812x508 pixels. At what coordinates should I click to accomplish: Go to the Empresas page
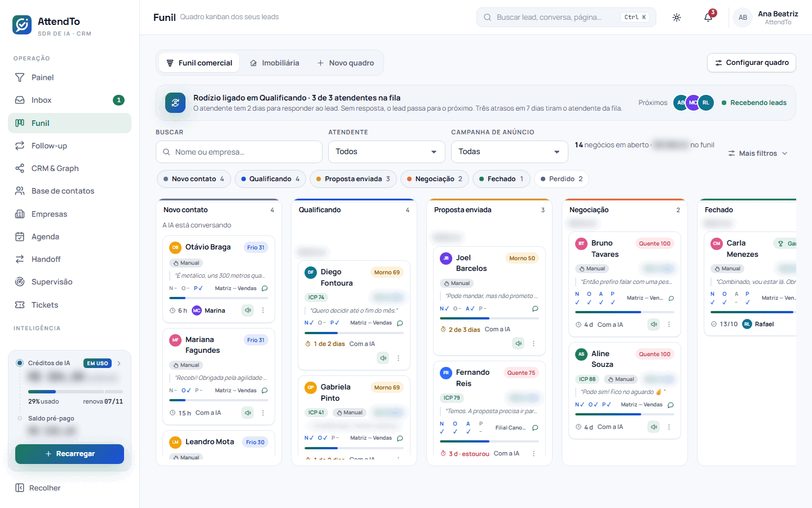(x=69, y=214)
